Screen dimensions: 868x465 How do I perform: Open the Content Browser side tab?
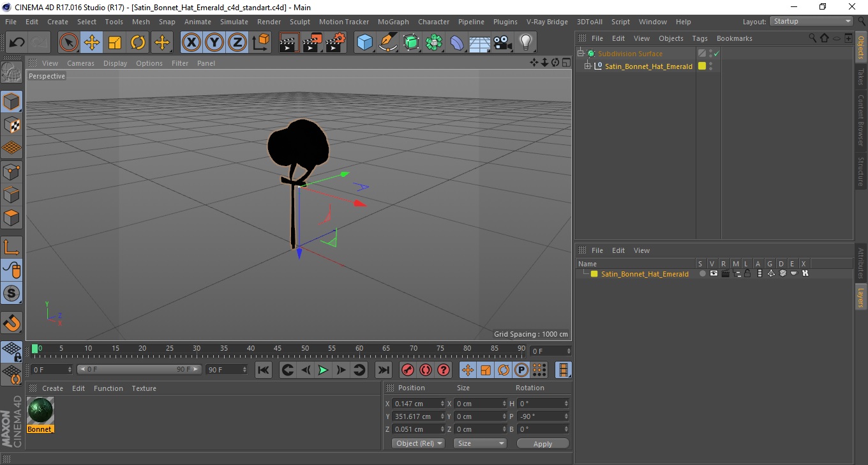[x=861, y=120]
